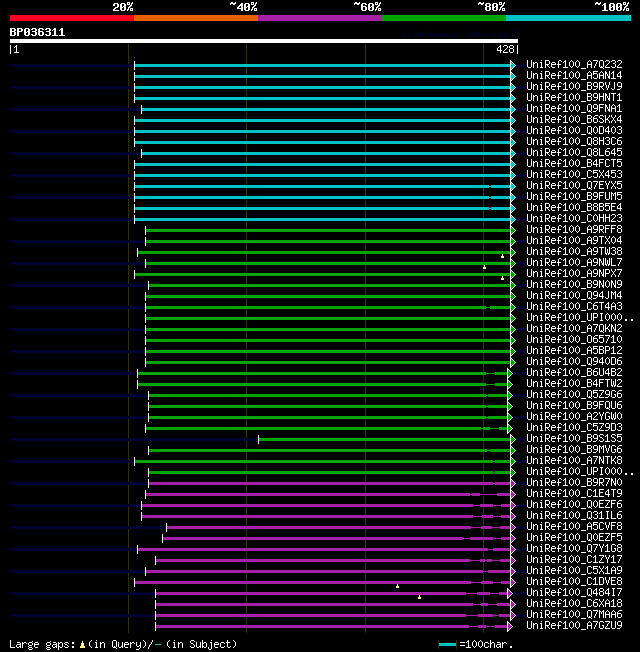Select UniRef100_Q7EYX5 label
This screenshot has width=640, height=652.
(574, 185)
